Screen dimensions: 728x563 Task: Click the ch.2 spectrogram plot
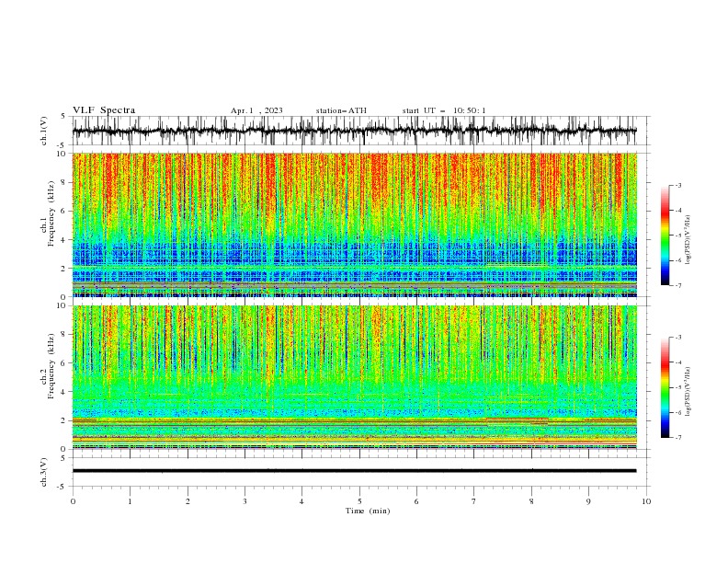coord(354,377)
